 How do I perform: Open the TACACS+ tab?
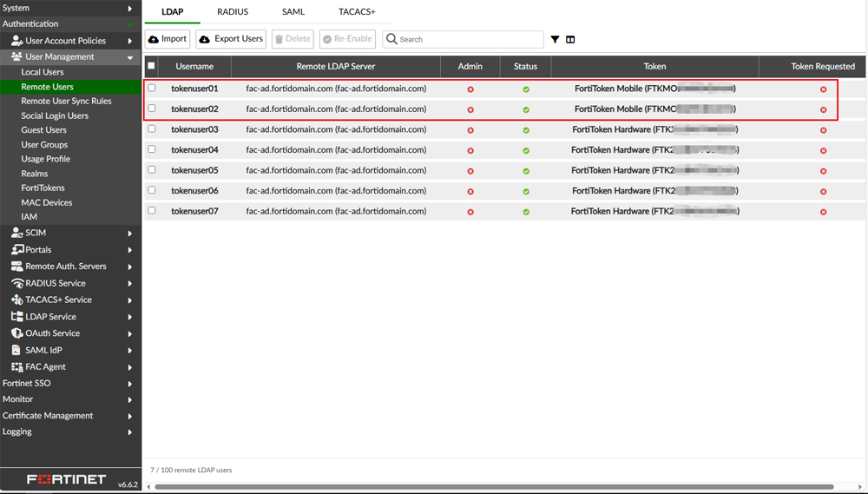[x=357, y=12]
